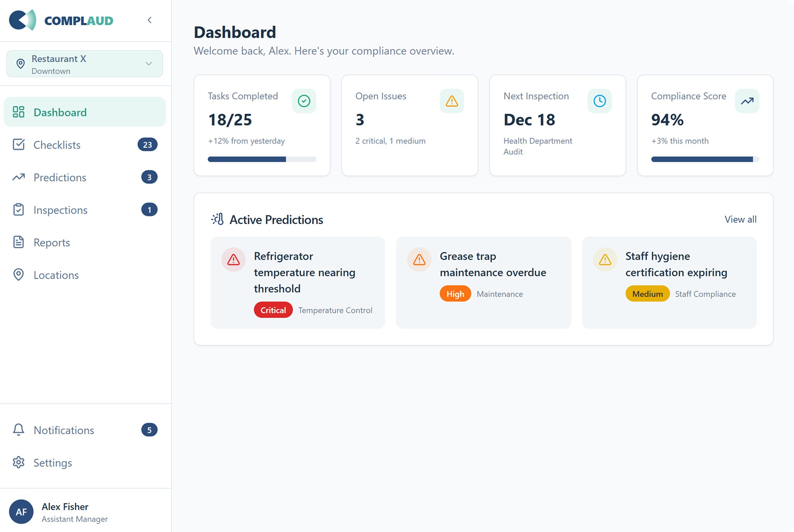Collapse the sidebar with the chevron arrow

coord(150,20)
